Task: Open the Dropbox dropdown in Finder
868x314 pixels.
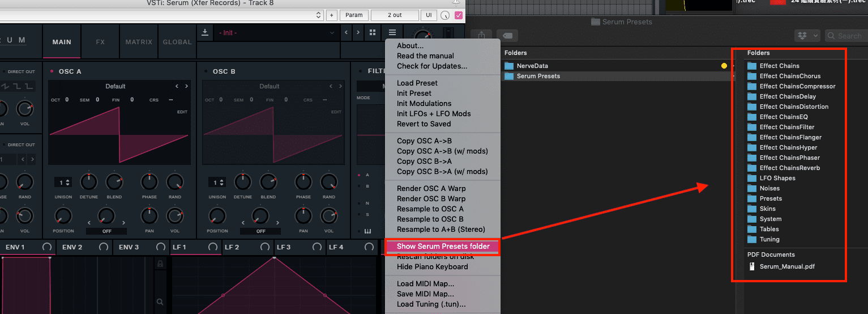Action: pyautogui.click(x=807, y=36)
